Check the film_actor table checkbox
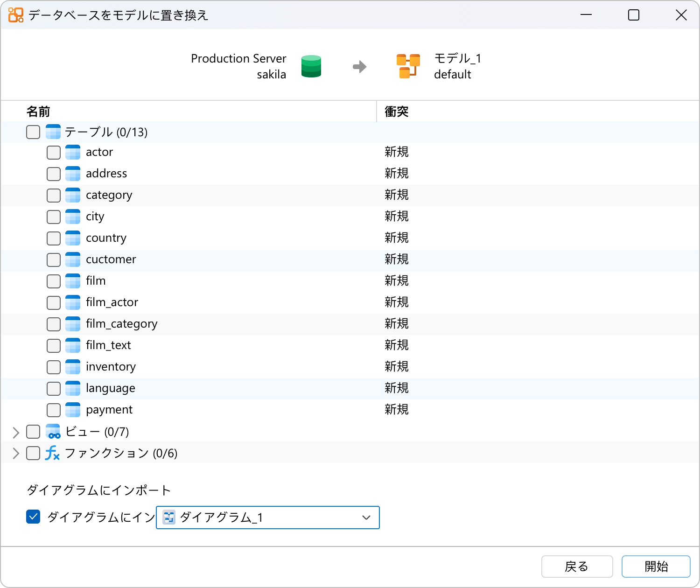The width and height of the screenshot is (700, 588). pos(54,302)
